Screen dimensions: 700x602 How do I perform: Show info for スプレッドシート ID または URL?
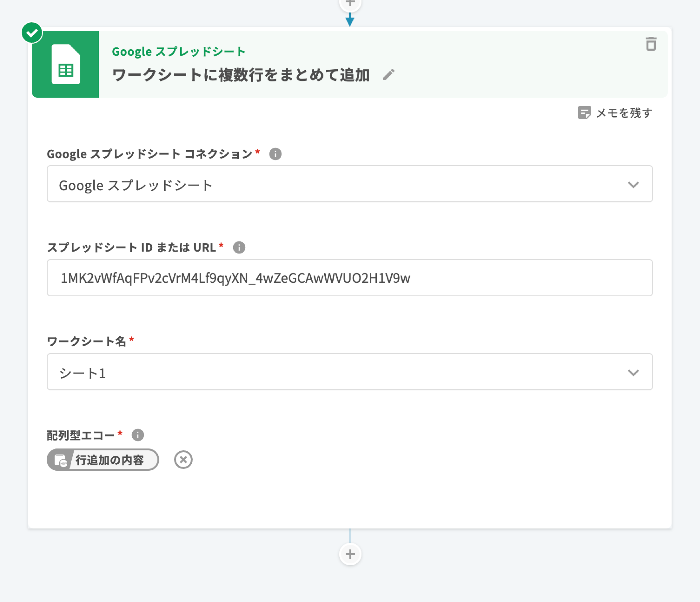[239, 247]
